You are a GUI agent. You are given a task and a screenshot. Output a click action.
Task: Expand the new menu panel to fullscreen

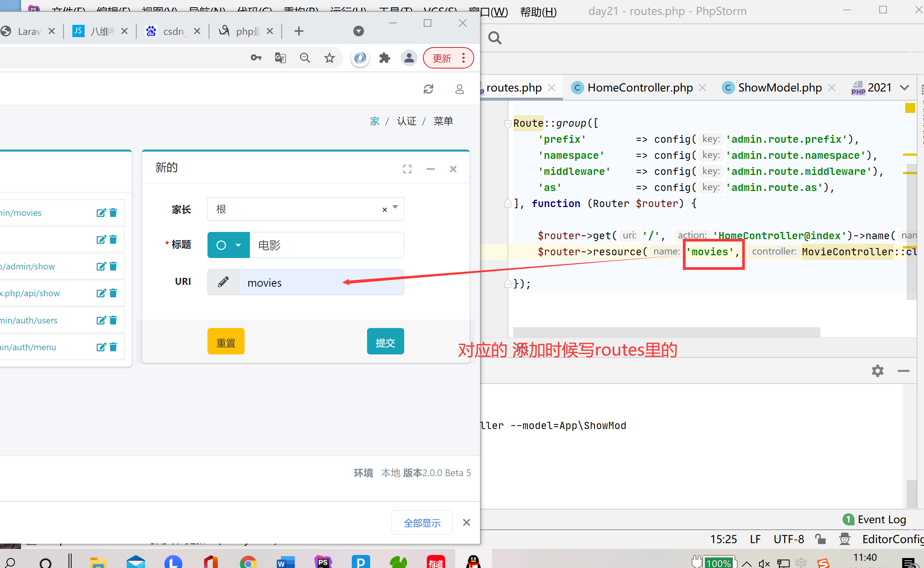407,169
